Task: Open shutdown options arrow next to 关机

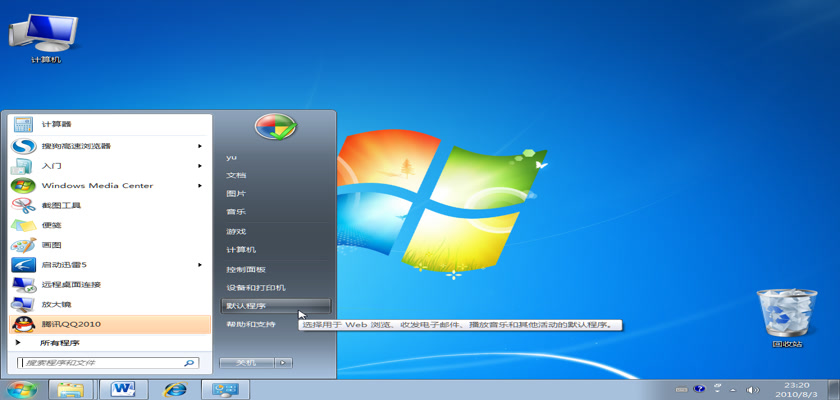Action: [x=283, y=362]
